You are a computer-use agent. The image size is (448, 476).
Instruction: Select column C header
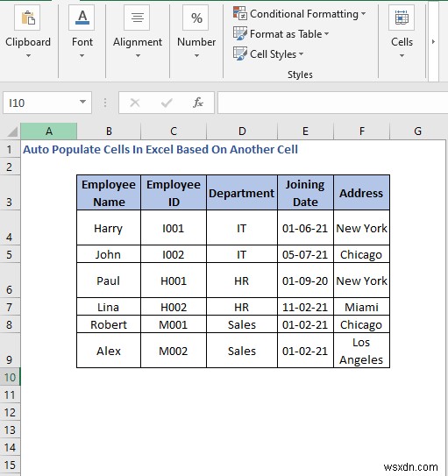point(174,131)
